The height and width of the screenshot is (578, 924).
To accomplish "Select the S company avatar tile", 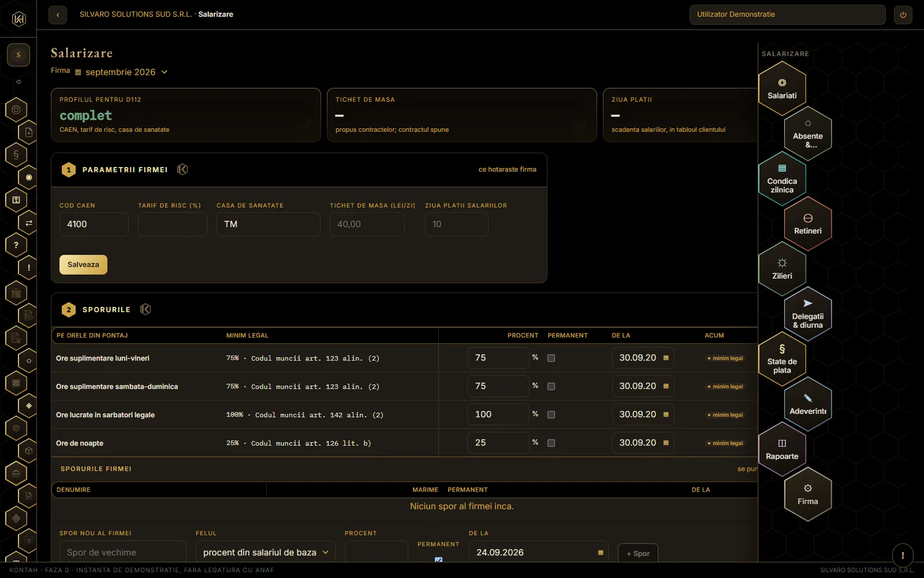I will [x=18, y=55].
